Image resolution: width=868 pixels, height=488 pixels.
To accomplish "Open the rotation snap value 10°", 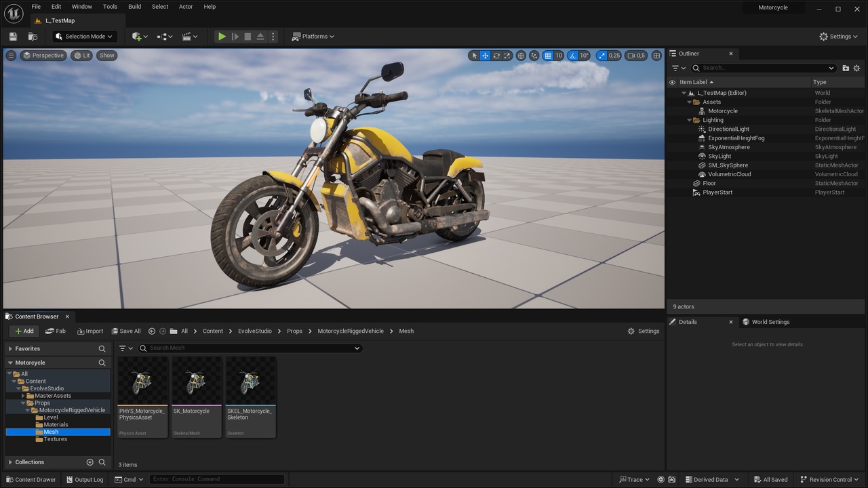I will tap(585, 56).
